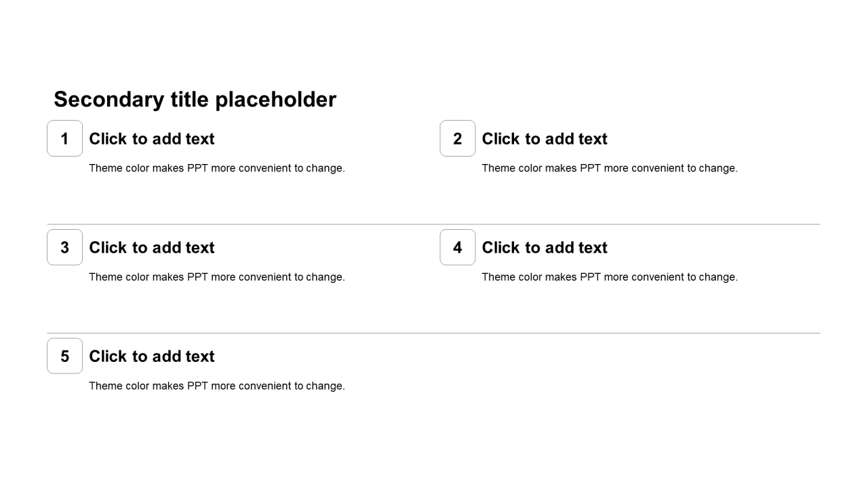Click the numbered box labeled 5
Viewport: 868px width, 488px height.
tap(64, 356)
